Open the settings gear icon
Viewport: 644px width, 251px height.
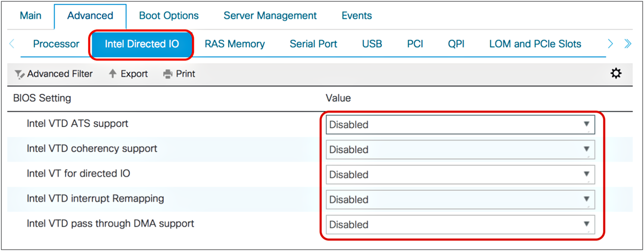point(616,73)
